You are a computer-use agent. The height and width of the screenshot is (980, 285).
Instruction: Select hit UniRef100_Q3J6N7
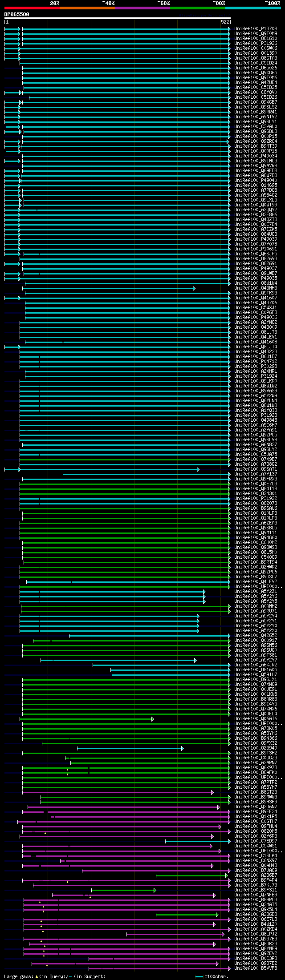click(x=256, y=807)
